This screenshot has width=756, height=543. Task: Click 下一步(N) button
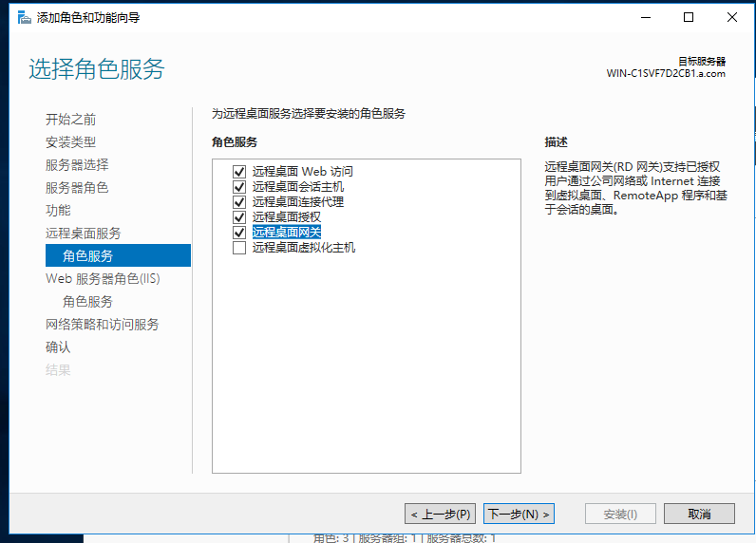(519, 515)
